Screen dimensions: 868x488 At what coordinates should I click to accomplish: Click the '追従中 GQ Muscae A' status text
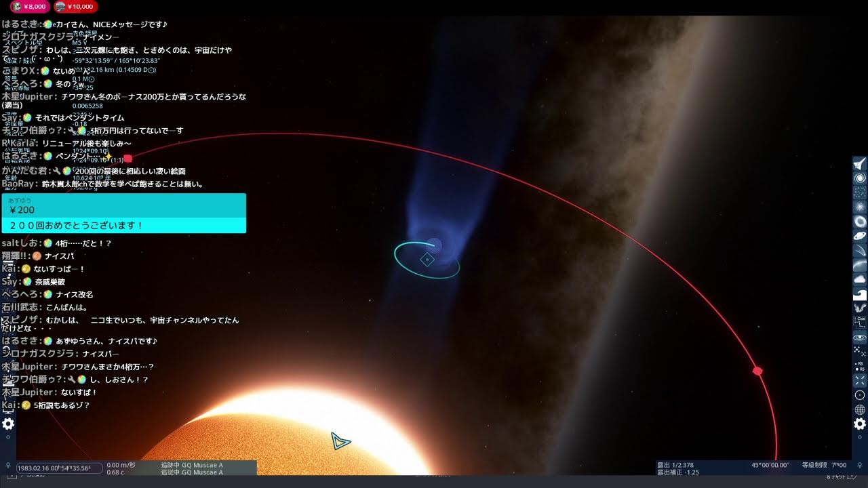[x=192, y=472]
